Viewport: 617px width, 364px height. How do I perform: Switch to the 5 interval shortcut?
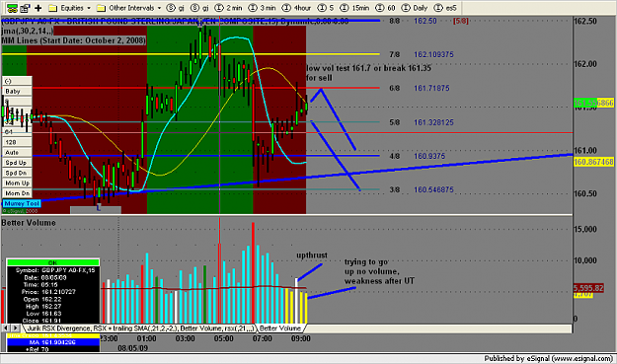(x=326, y=8)
